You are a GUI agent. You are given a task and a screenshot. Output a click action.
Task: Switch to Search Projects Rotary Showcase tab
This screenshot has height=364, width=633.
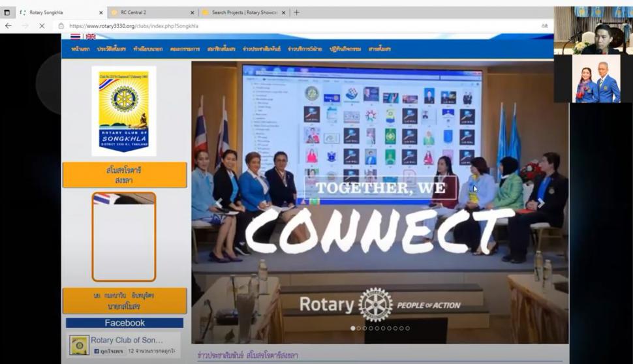[x=244, y=12]
